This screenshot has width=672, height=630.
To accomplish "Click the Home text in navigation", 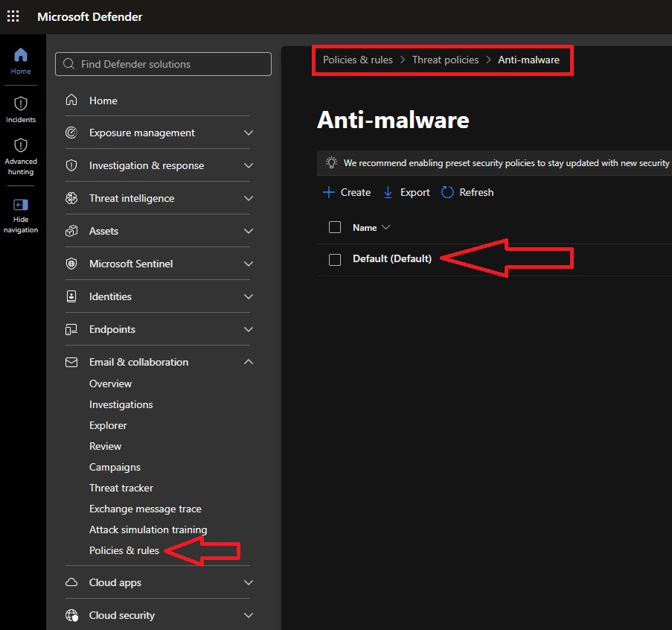I will (103, 101).
